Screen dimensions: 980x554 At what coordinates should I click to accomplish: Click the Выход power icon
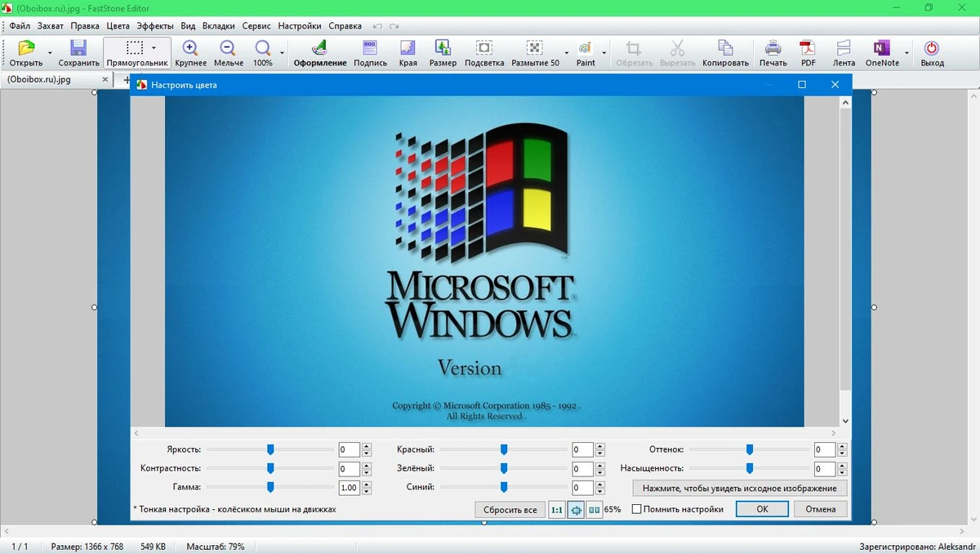[931, 48]
